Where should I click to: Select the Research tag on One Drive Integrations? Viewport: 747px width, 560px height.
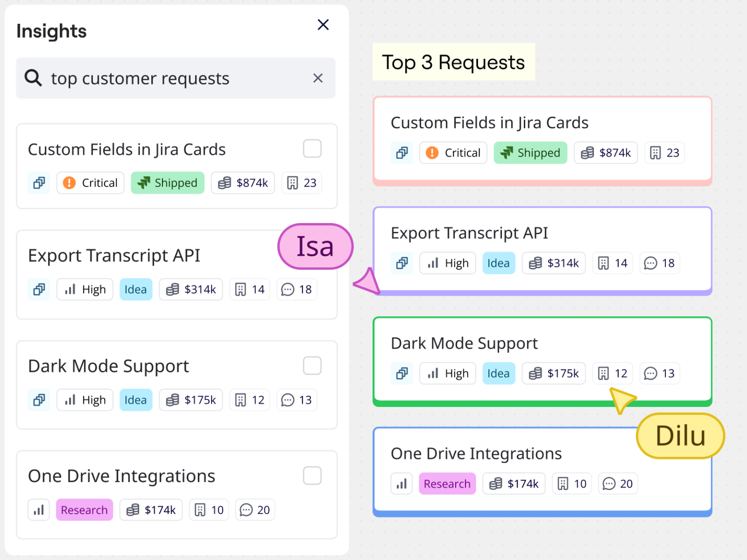tap(84, 509)
